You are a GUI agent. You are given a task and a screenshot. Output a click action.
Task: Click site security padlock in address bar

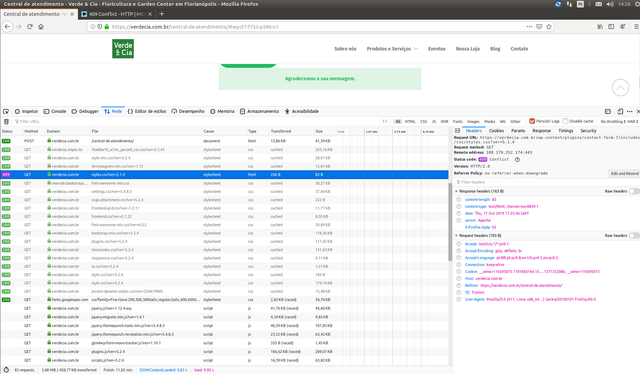pyautogui.click(x=107, y=27)
